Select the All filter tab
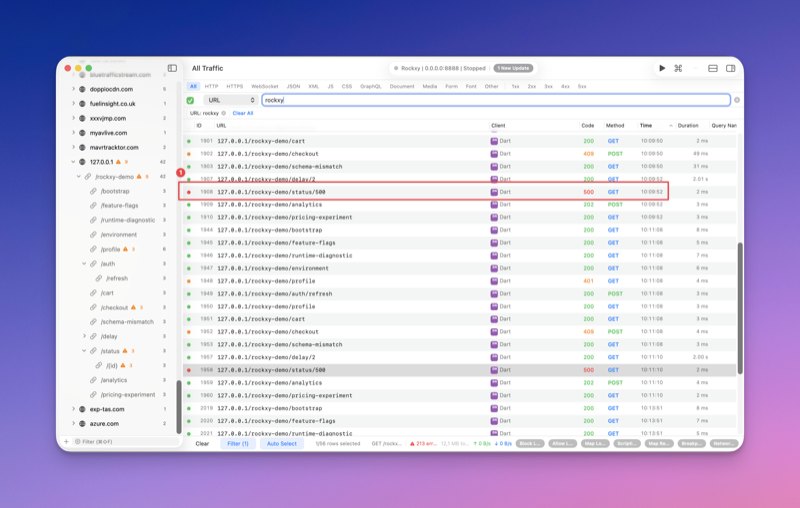Viewport: 800px width, 508px height. pyautogui.click(x=193, y=87)
